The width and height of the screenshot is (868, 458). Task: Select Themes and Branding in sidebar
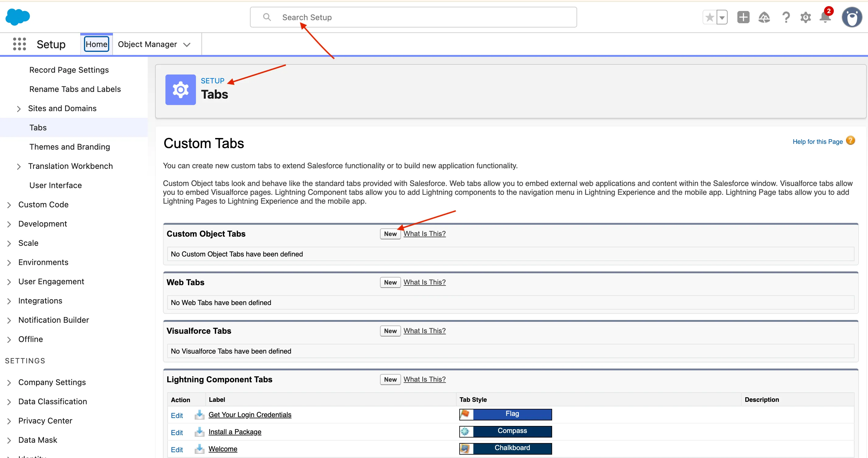tap(69, 147)
